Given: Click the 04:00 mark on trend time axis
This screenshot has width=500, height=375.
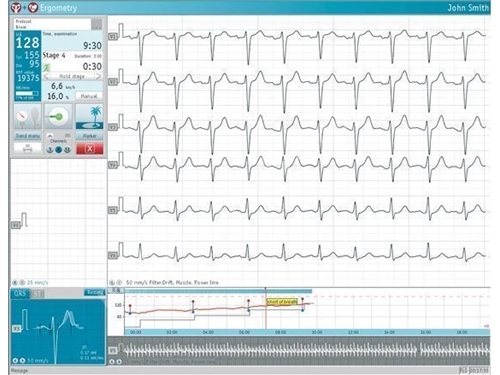Looking at the screenshot, I should 208,332.
